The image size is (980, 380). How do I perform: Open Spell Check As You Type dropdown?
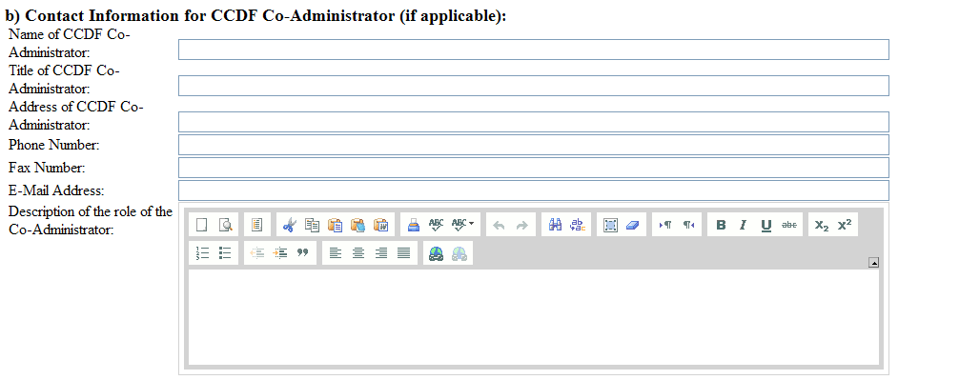(462, 226)
